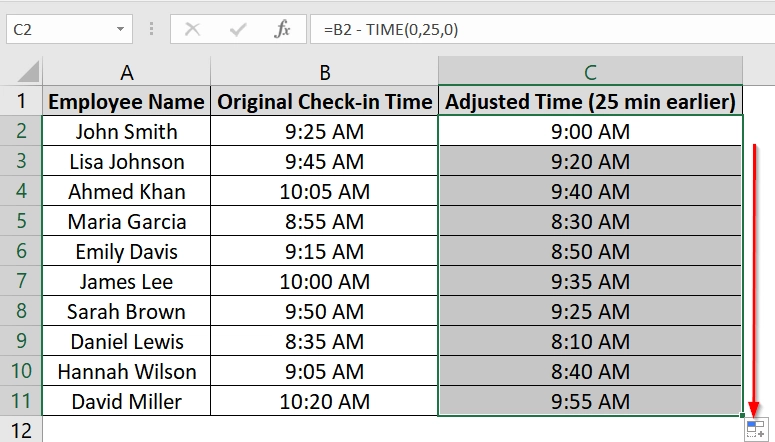Select cell containing Ahmed Khan

tap(126, 191)
